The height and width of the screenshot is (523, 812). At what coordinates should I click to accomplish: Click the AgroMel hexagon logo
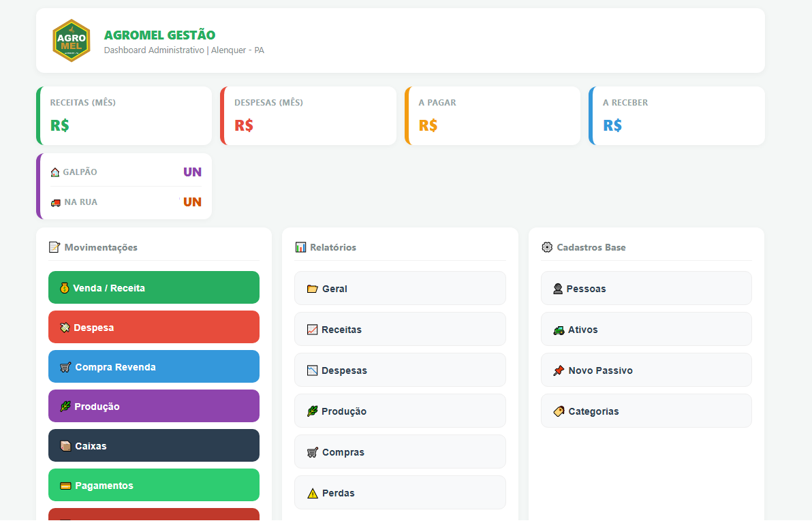point(72,41)
